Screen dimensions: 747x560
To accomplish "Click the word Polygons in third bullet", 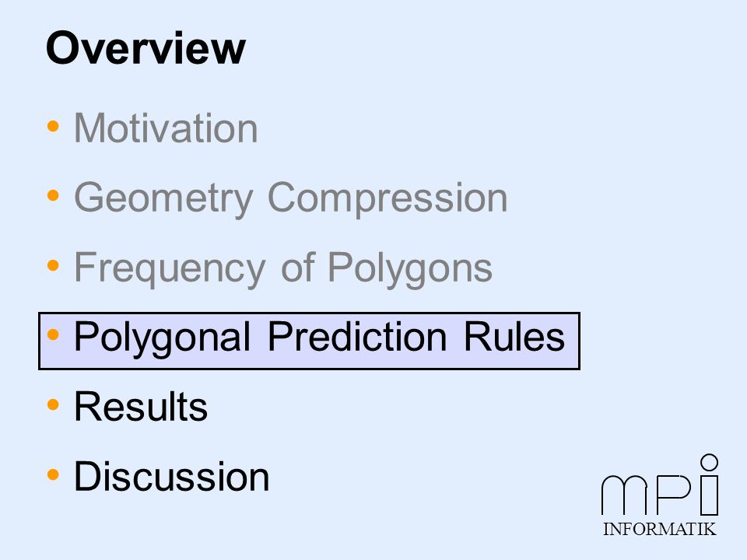I will (410, 268).
